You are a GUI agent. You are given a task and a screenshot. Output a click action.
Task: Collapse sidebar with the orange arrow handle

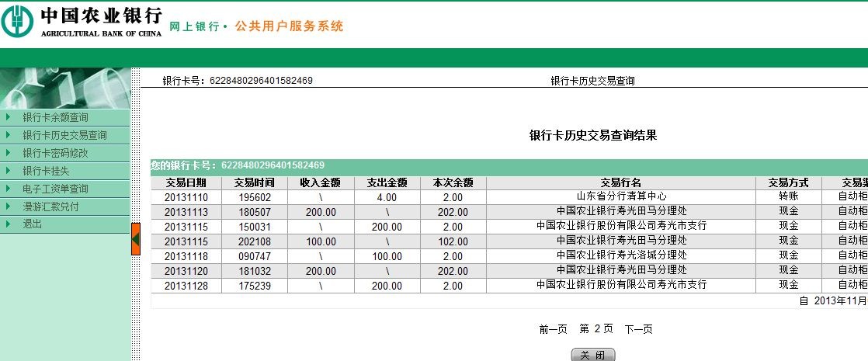tap(136, 239)
